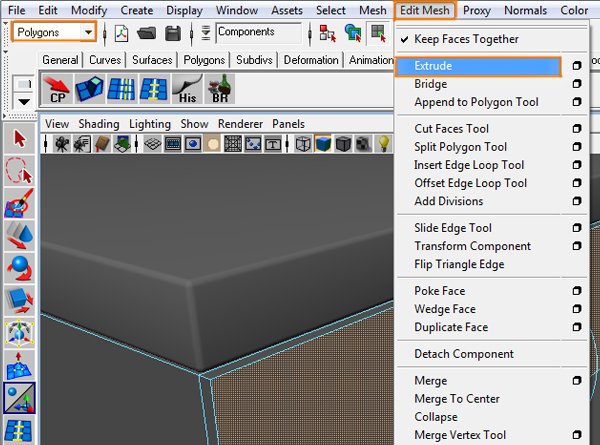Screen dimensions: 600x445
Task: Open the Components selection mask menu arrow
Action: tap(205, 33)
